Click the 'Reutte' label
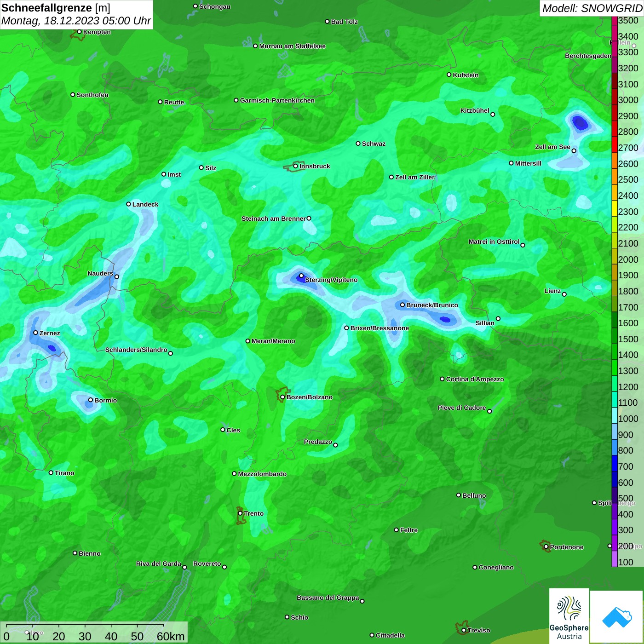644x644 pixels. point(174,102)
